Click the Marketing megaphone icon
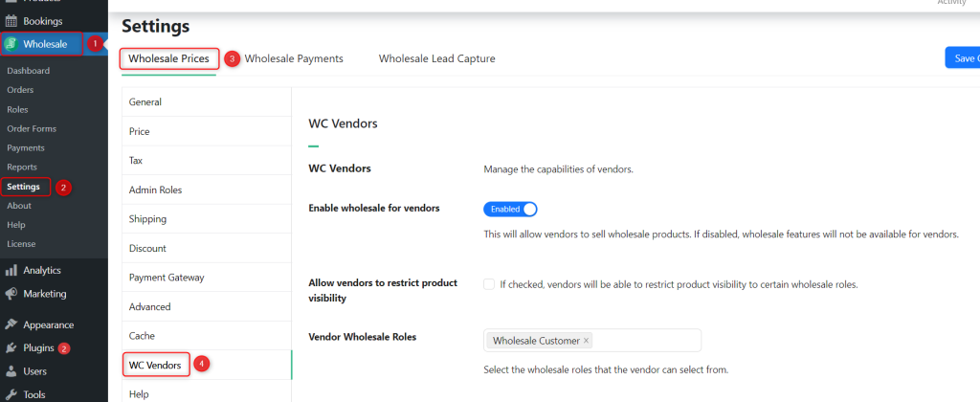 11,293
